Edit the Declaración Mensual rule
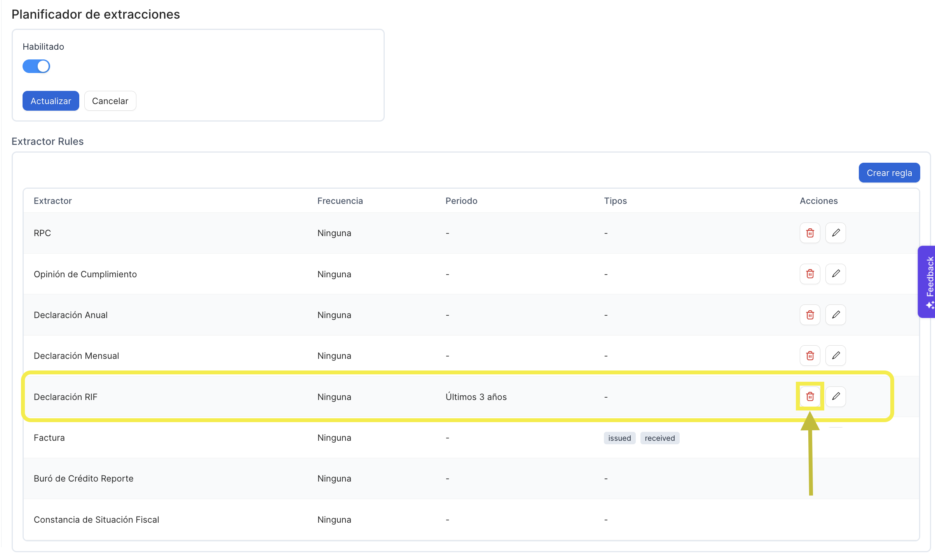This screenshot has height=560, width=935. pyautogui.click(x=836, y=355)
